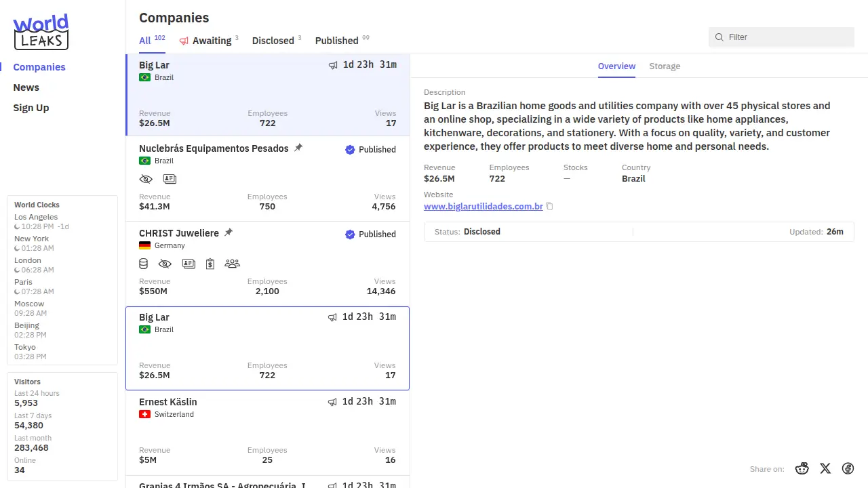Viewport: 868px width, 488px height.
Task: Click the database icon on CHRIST Juweliere card
Action: tap(144, 264)
